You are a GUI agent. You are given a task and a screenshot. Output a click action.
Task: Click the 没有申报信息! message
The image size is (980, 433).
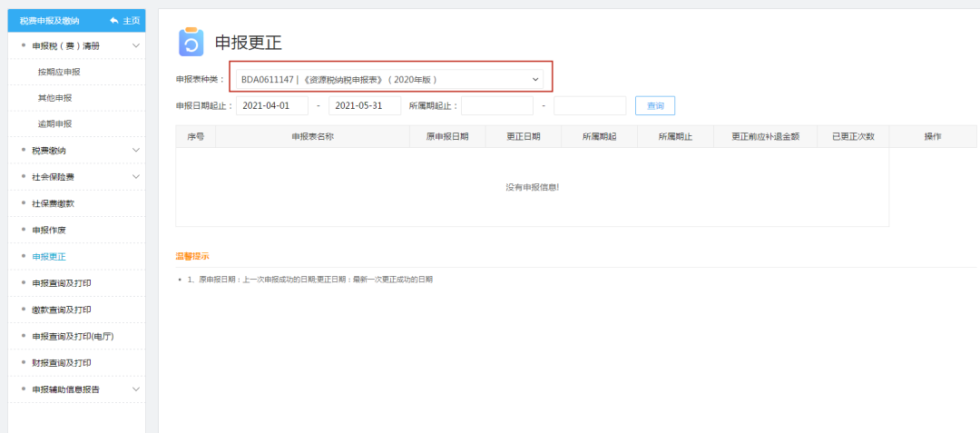pyautogui.click(x=533, y=187)
